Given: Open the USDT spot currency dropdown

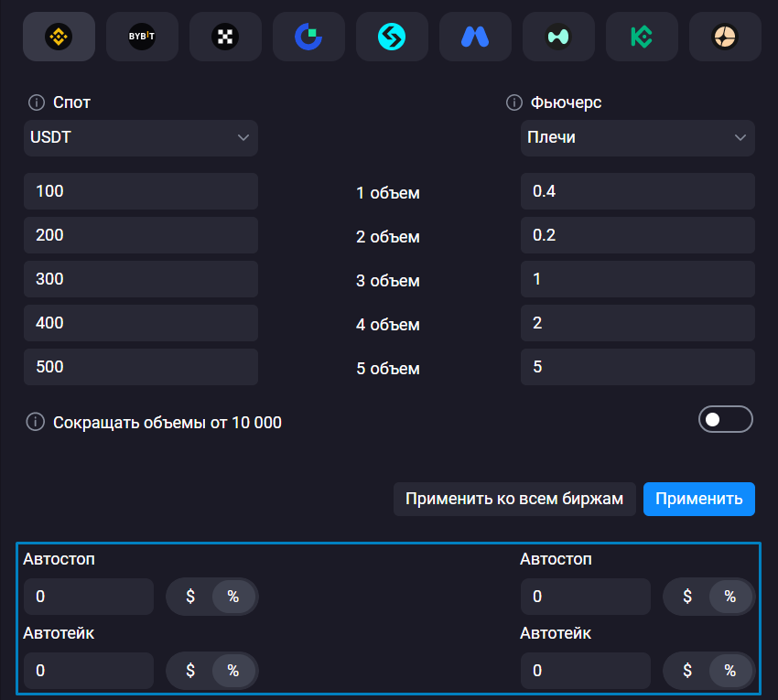Looking at the screenshot, I should 141,138.
